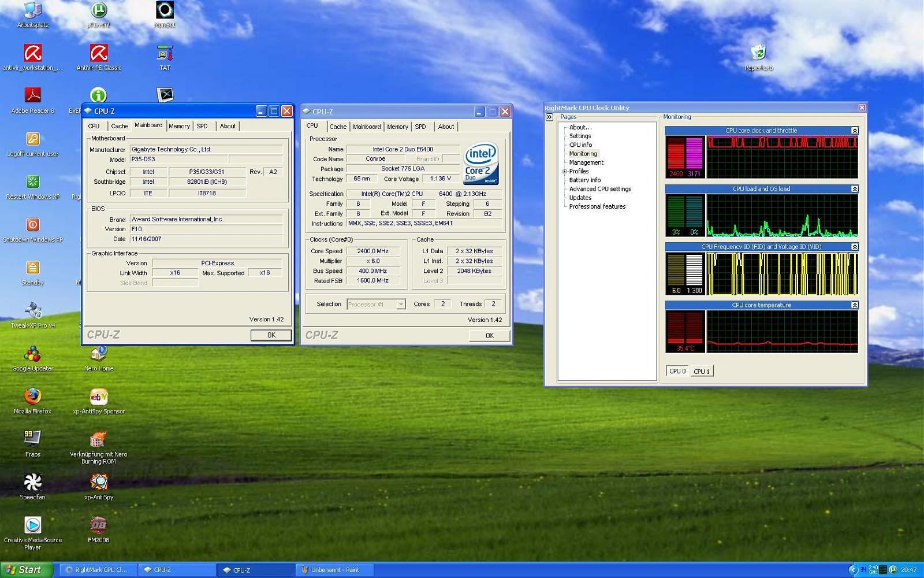This screenshot has height=578, width=924.
Task: Collapse RightMark Pages panel with arrow button
Action: 549,117
